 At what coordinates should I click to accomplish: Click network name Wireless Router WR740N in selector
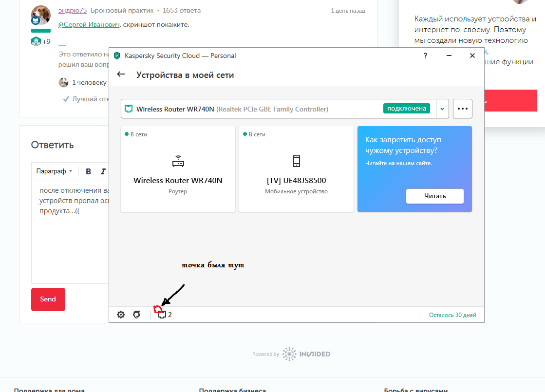[175, 109]
